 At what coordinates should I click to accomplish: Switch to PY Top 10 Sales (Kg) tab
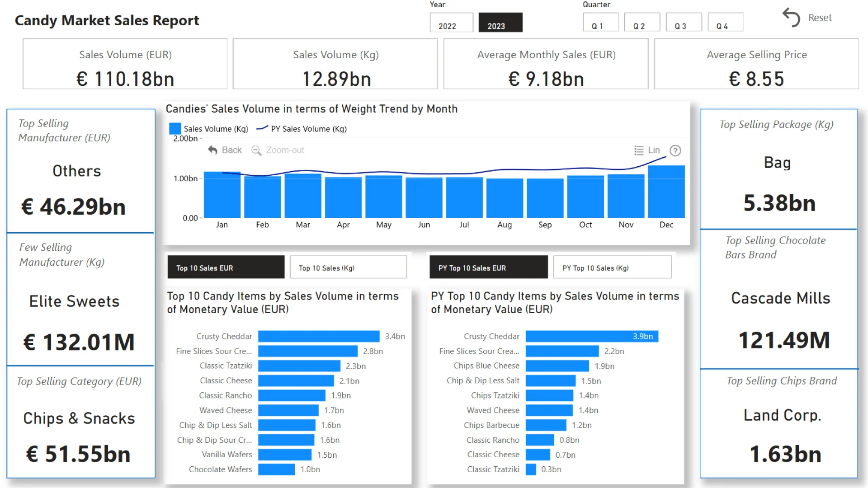click(x=613, y=267)
